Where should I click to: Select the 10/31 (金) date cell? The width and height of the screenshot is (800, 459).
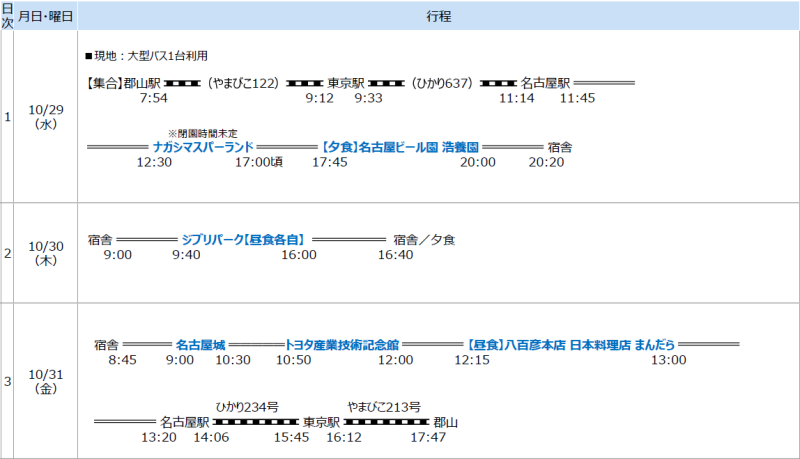[x=46, y=380]
